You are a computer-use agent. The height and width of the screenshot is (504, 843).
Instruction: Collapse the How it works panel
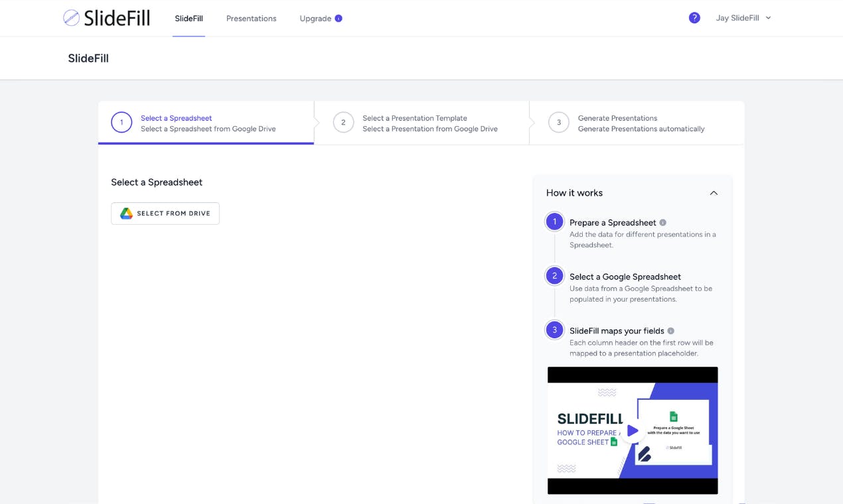[714, 193]
